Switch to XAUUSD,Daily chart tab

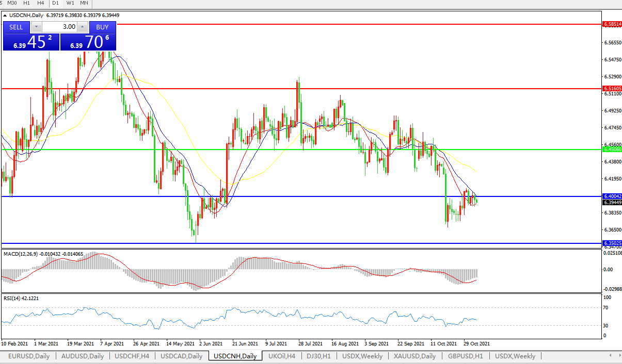click(414, 356)
